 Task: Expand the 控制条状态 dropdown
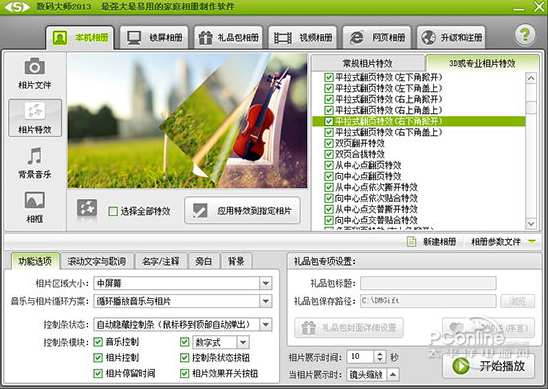coord(266,325)
